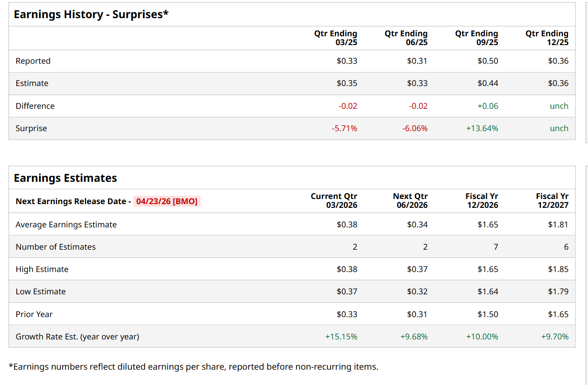This screenshot has width=588, height=385.
Task: Click the +15.15% growth rate value
Action: tap(341, 337)
